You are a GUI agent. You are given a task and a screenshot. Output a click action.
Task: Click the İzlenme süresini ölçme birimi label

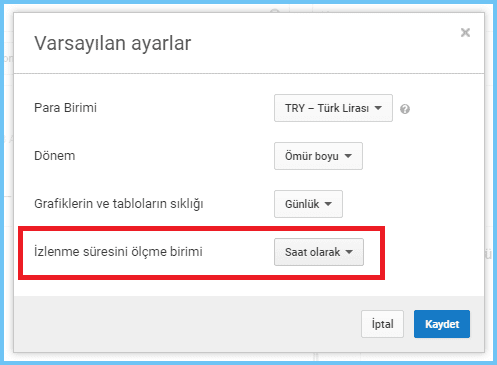tap(118, 252)
